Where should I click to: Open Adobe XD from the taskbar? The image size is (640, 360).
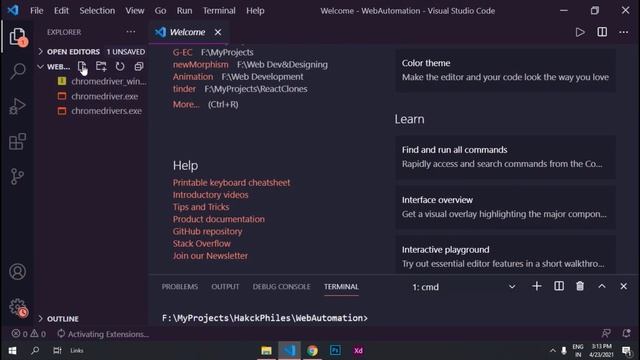tap(358, 350)
